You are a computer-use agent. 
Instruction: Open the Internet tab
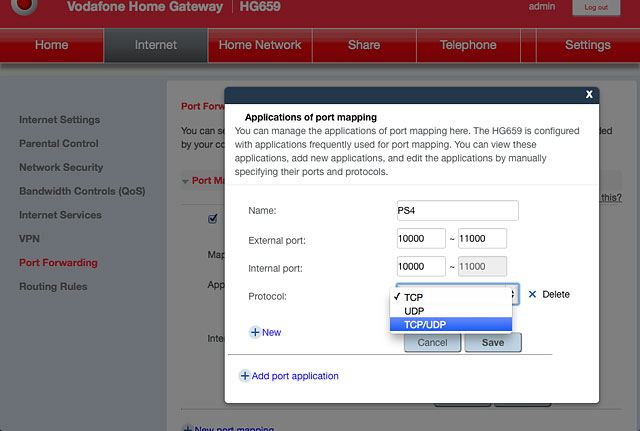156,45
